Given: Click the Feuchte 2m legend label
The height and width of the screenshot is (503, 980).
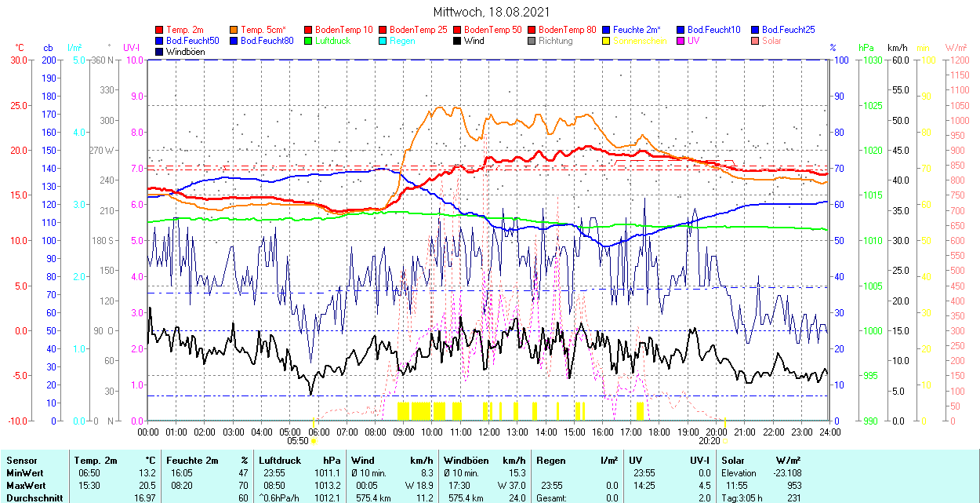Looking at the screenshot, I should (637, 30).
